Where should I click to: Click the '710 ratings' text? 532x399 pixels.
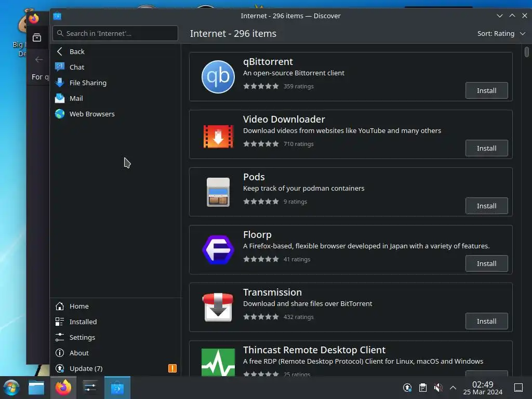coord(299,144)
